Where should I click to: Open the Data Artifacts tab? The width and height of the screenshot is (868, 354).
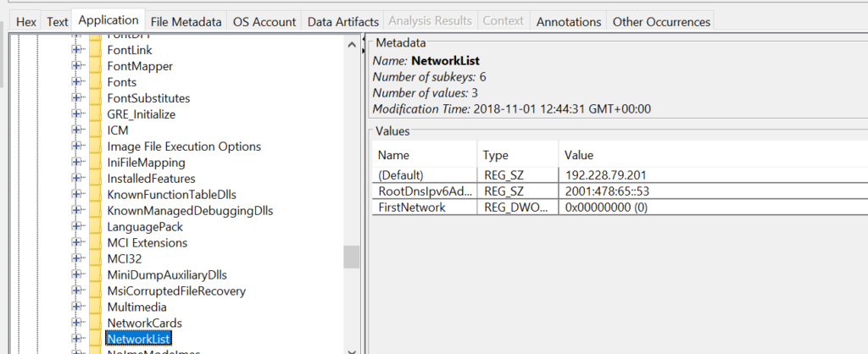point(342,21)
